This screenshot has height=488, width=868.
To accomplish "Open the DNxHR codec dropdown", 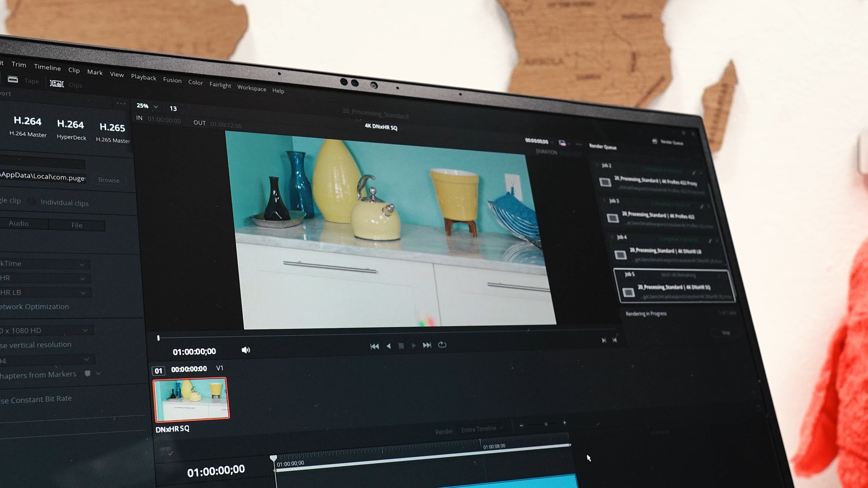I will [x=45, y=278].
